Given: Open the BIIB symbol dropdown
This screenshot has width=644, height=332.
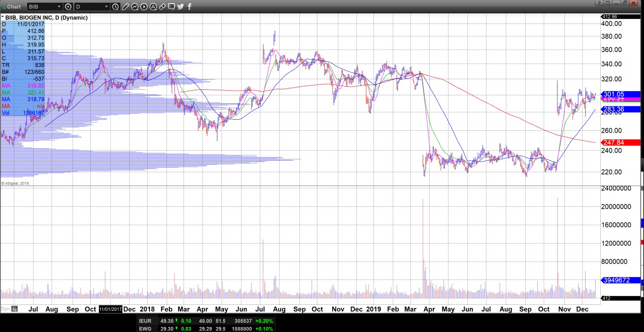Looking at the screenshot, I should (59, 6).
